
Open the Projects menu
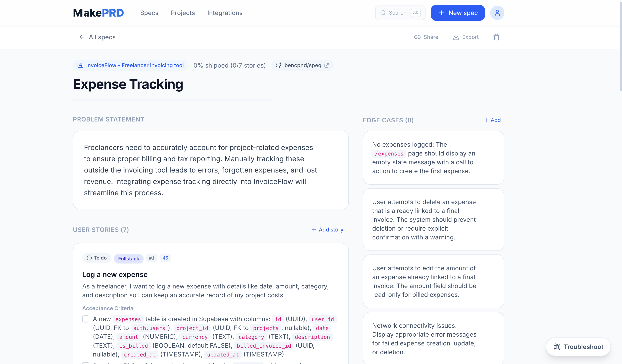coord(183,13)
